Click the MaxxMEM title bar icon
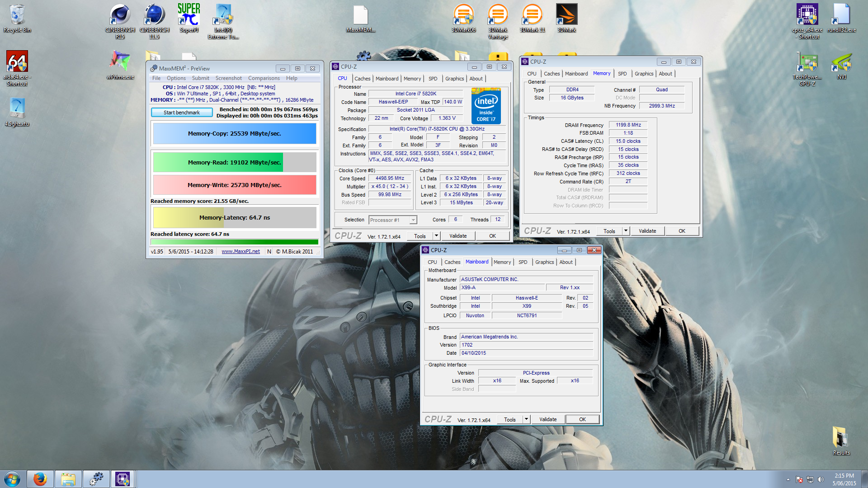The image size is (868, 488). (x=154, y=68)
